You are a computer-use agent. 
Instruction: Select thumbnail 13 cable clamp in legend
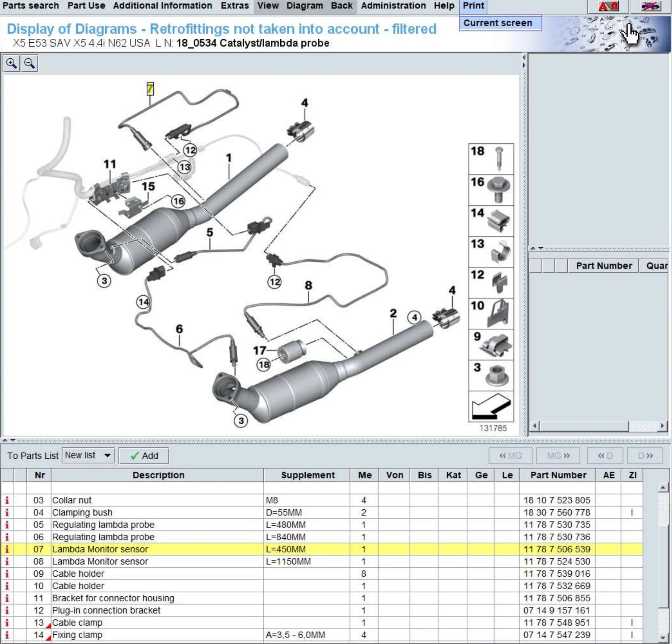coord(491,252)
